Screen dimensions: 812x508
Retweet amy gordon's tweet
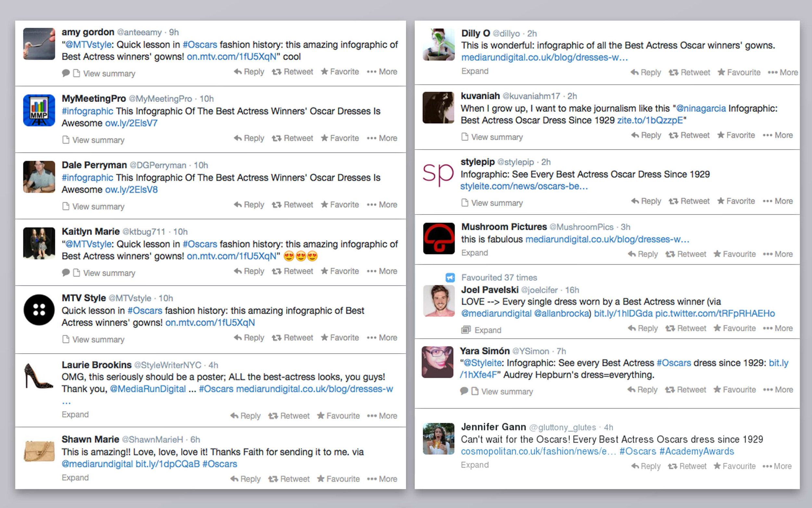click(x=292, y=72)
